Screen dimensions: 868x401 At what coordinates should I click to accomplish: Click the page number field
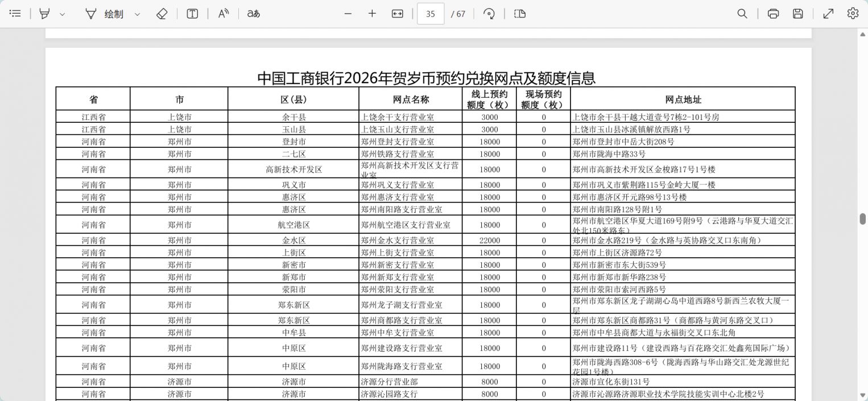[431, 14]
